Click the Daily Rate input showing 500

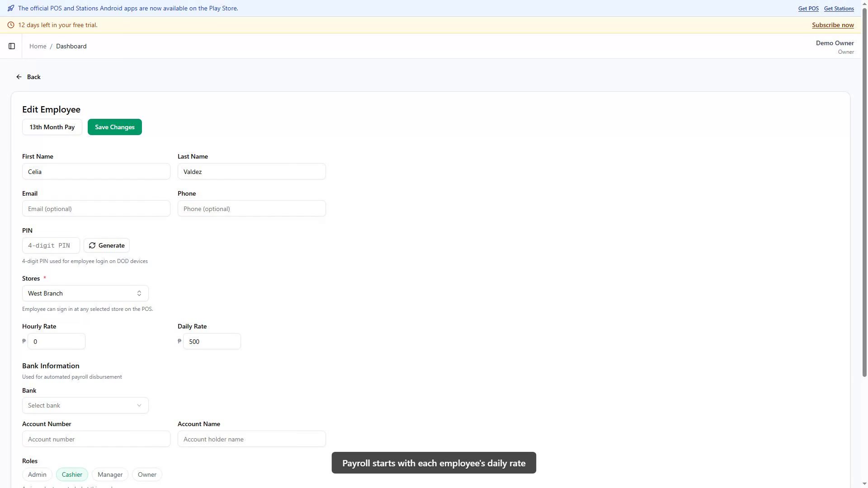(x=212, y=341)
